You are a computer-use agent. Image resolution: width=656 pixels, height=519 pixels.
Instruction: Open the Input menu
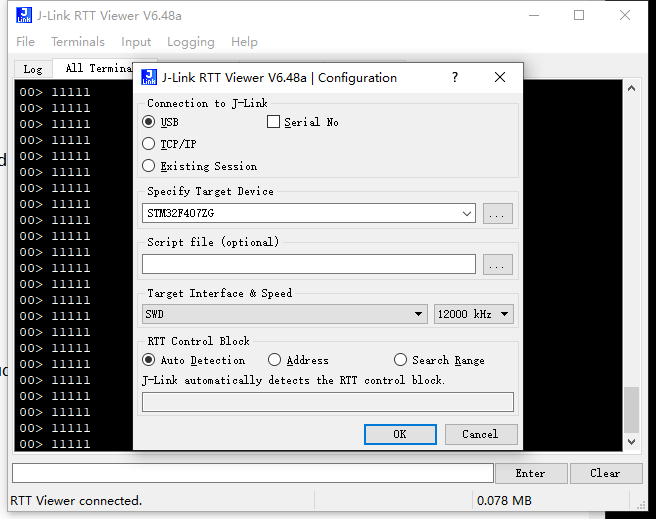click(136, 42)
